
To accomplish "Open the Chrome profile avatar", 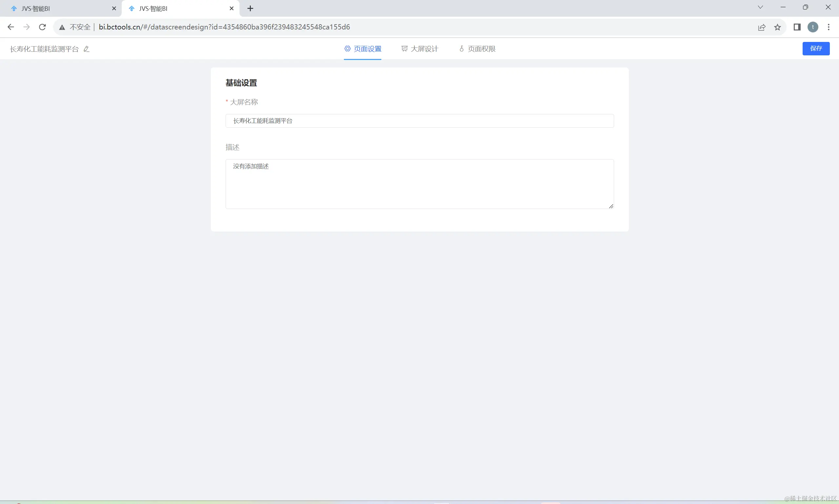I will pos(812,27).
